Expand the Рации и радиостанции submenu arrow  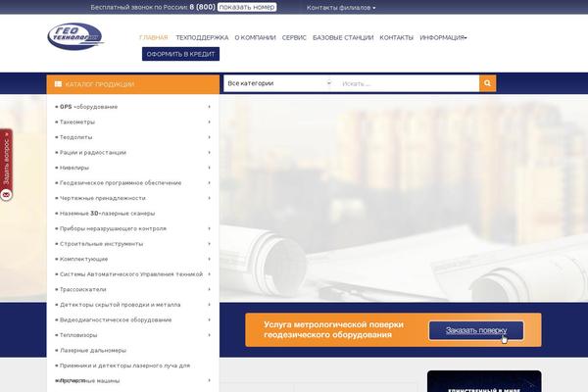tap(210, 152)
